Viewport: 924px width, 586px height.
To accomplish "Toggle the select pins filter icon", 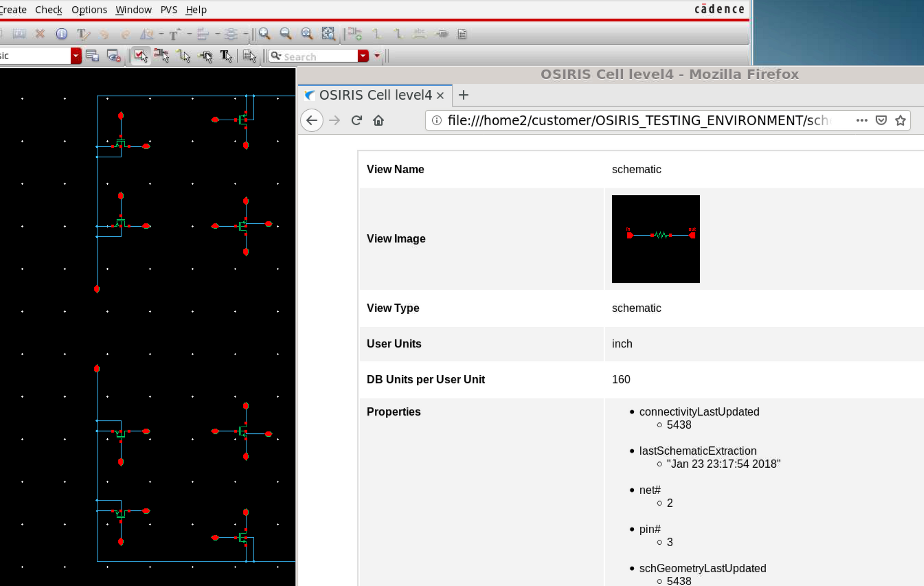I will point(205,56).
